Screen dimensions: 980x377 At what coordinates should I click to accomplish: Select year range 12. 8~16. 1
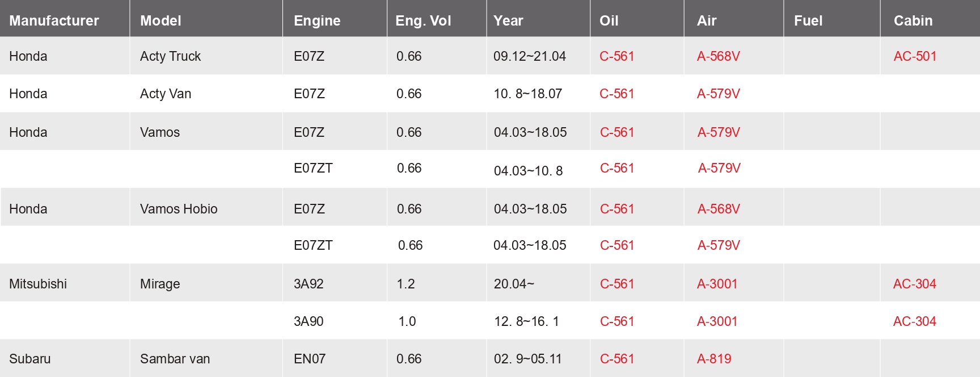pyautogui.click(x=526, y=321)
